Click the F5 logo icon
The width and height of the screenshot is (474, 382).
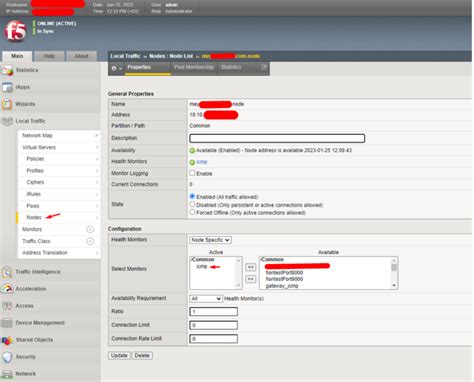point(15,32)
